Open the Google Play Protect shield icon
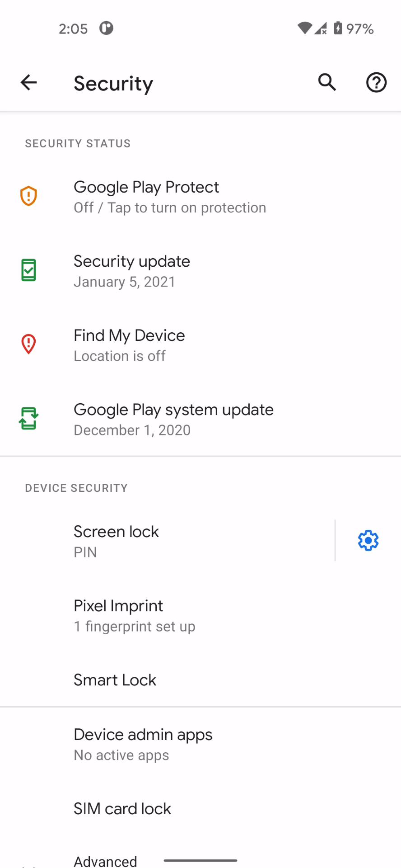 (28, 195)
